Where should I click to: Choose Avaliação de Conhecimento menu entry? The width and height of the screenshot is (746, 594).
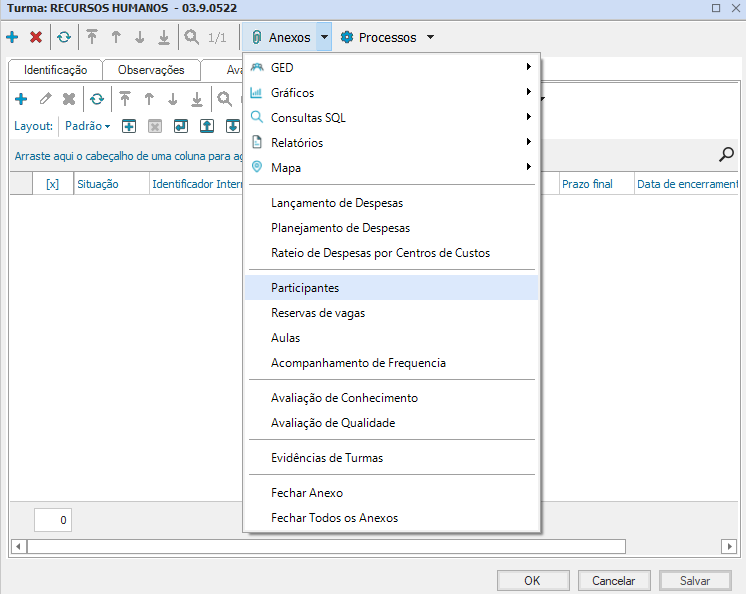(x=344, y=398)
